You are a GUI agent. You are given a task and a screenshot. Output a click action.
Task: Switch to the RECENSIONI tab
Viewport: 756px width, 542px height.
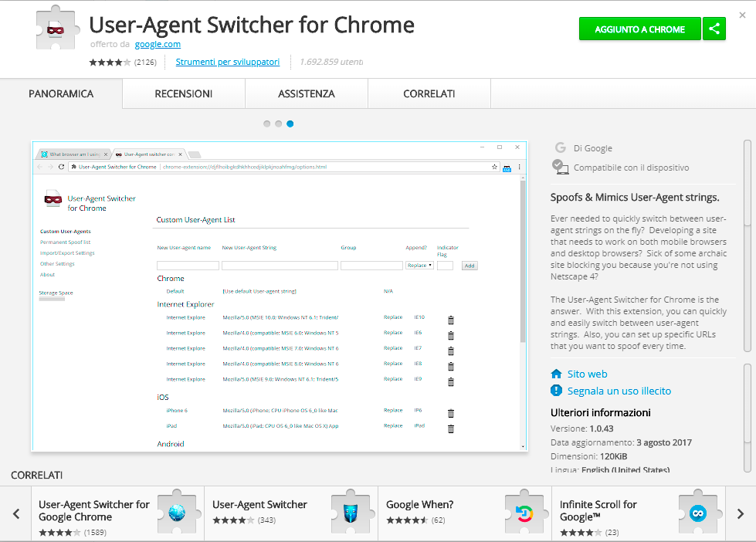(182, 93)
